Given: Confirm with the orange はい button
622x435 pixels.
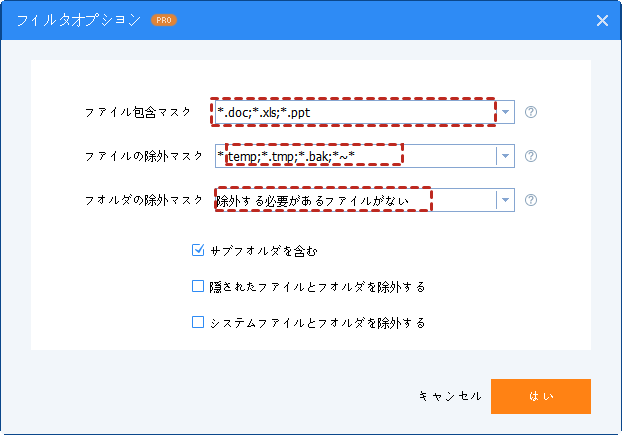Looking at the screenshot, I should tap(540, 396).
